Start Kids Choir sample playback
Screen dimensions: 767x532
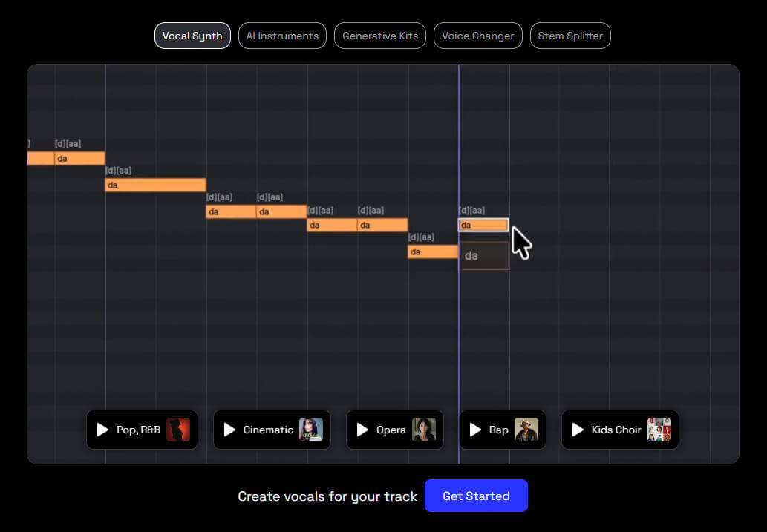[x=578, y=430]
